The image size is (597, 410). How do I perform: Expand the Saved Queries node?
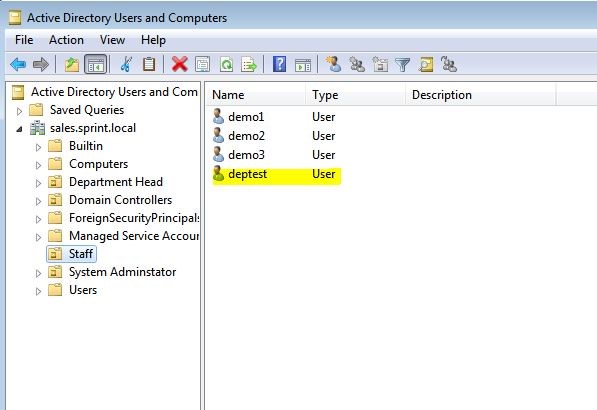pyautogui.click(x=19, y=111)
